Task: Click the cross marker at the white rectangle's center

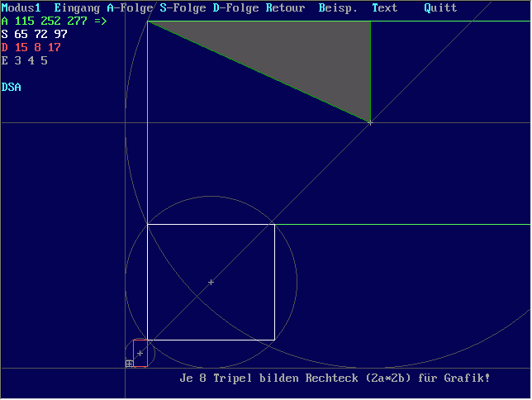Action: coord(211,282)
